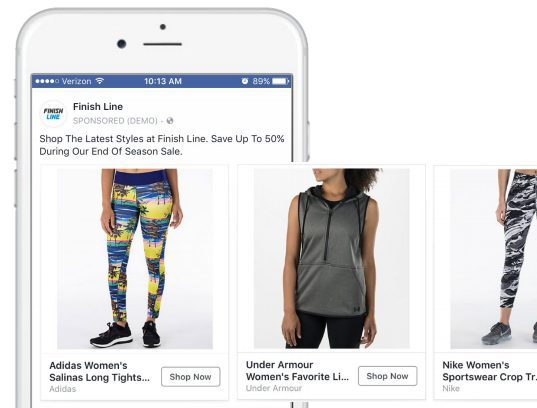Click the Finish Line profile logo

point(53,114)
